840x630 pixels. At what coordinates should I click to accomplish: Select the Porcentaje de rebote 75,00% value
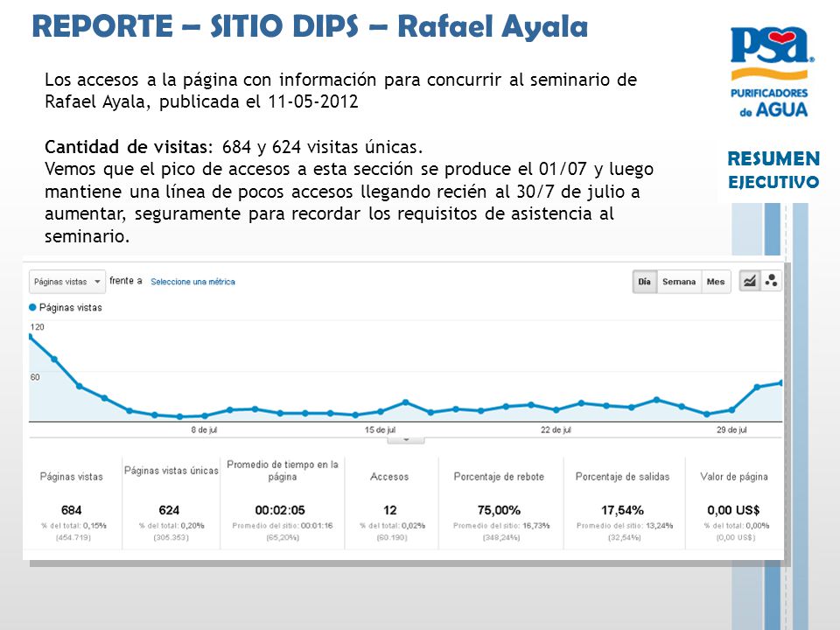tap(499, 510)
